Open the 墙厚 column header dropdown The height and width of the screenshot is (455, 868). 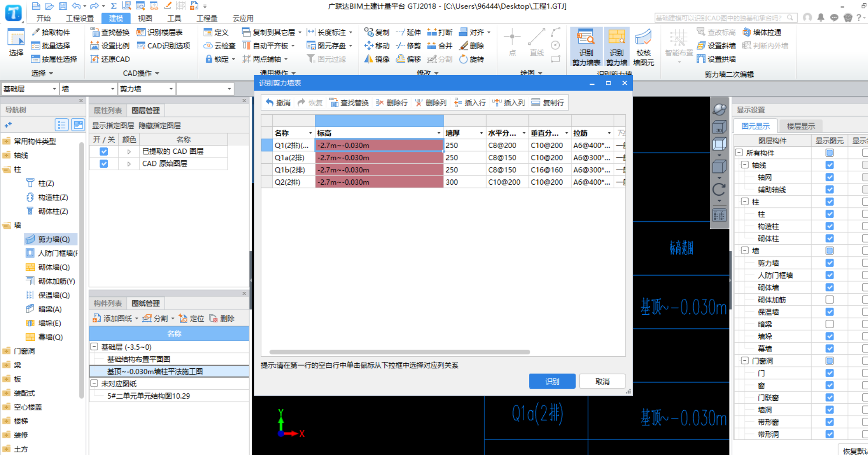point(481,133)
